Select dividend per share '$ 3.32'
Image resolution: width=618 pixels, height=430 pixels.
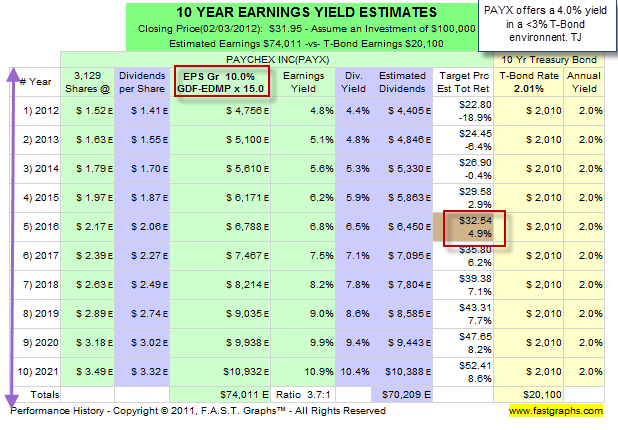click(x=149, y=372)
